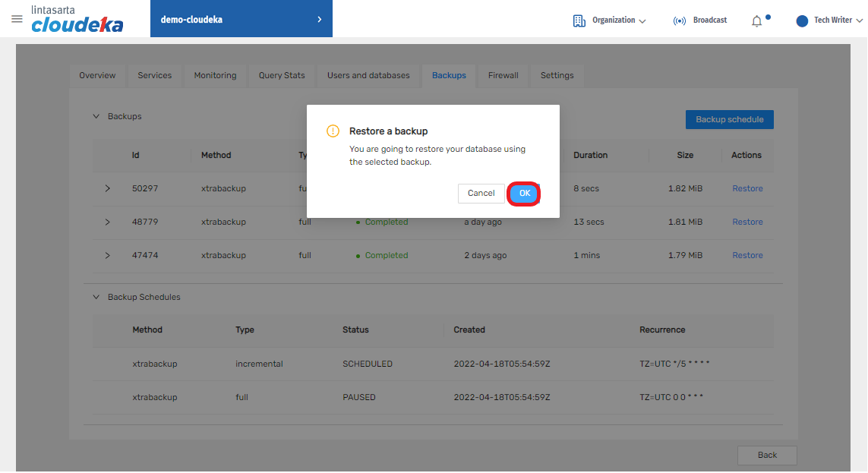Confirm restore with OK button
This screenshot has height=473, width=868.
[524, 194]
